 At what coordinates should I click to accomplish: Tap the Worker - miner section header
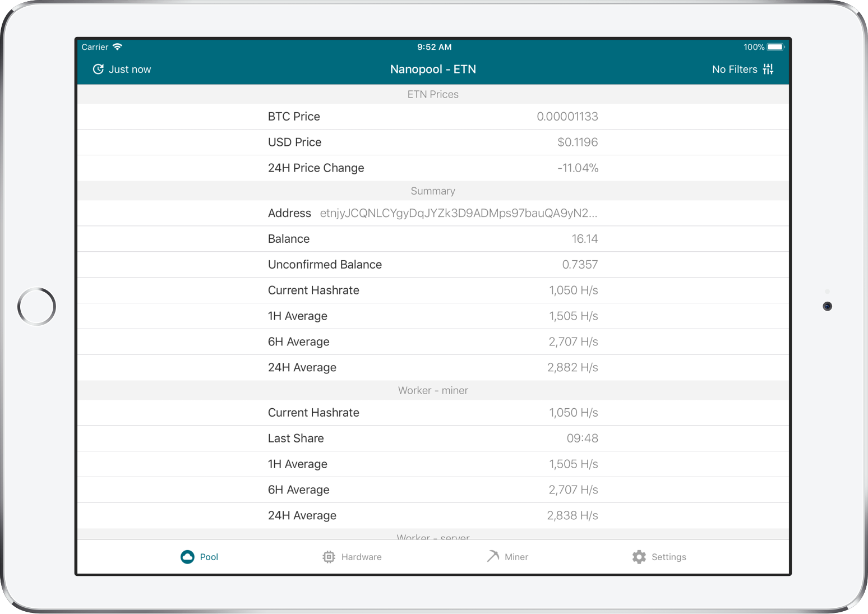pos(433,390)
